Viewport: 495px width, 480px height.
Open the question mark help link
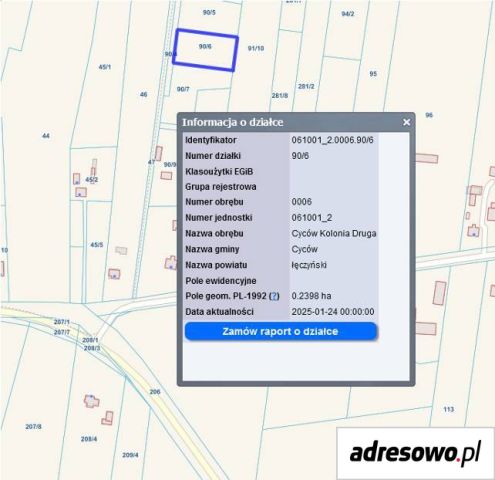pos(274,296)
